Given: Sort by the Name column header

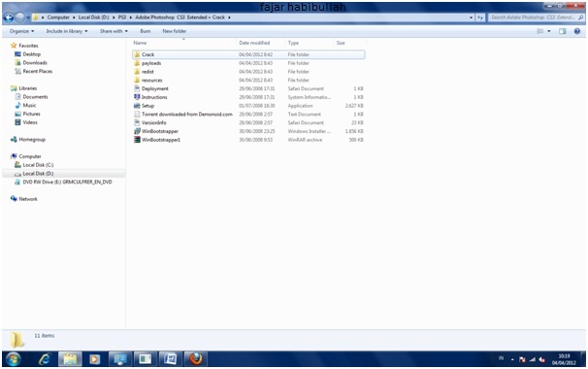Looking at the screenshot, I should tap(140, 43).
